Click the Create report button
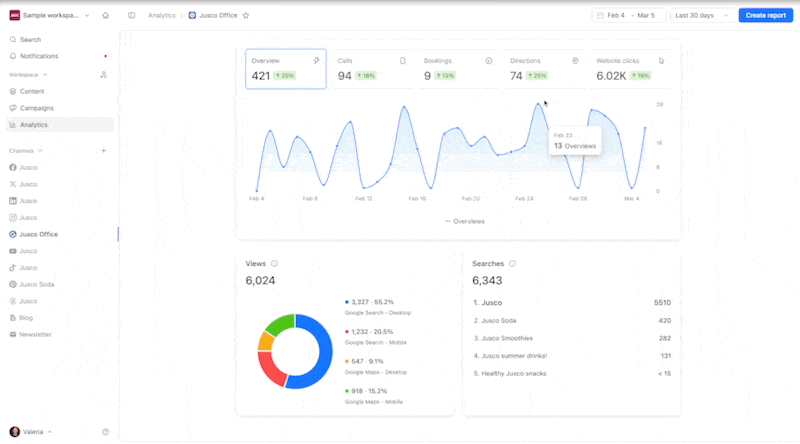The image size is (800, 444). pos(765,16)
